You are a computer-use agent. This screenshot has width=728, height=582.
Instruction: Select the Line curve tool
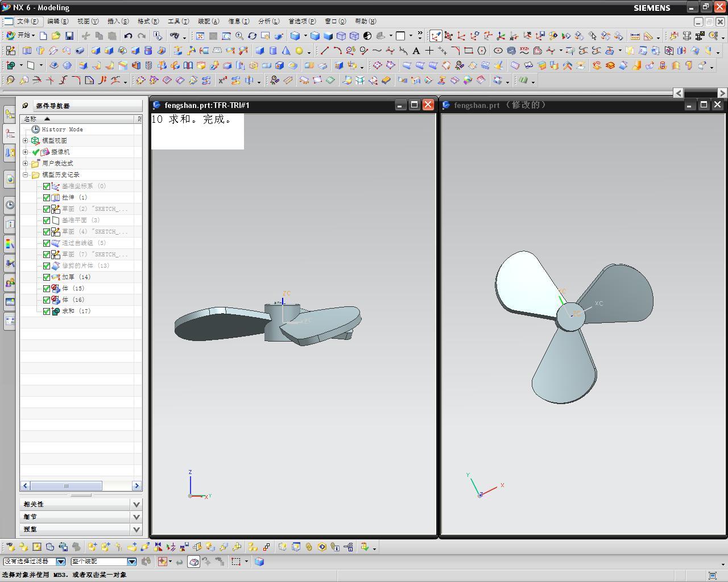(324, 51)
